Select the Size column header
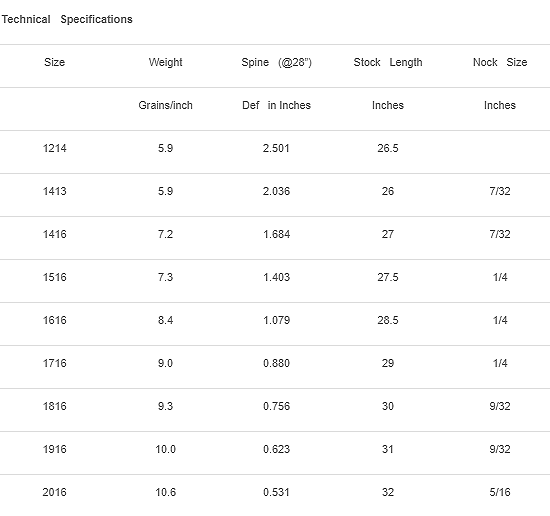 click(x=54, y=62)
